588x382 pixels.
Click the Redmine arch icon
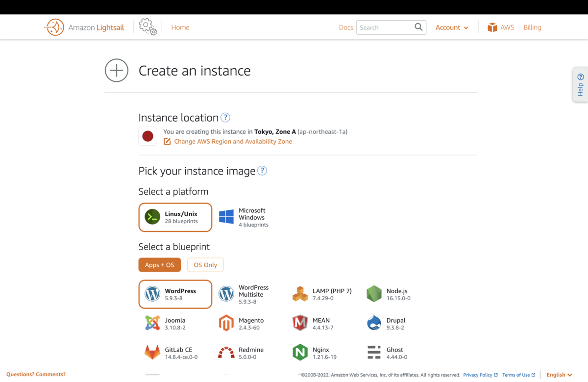pos(226,353)
